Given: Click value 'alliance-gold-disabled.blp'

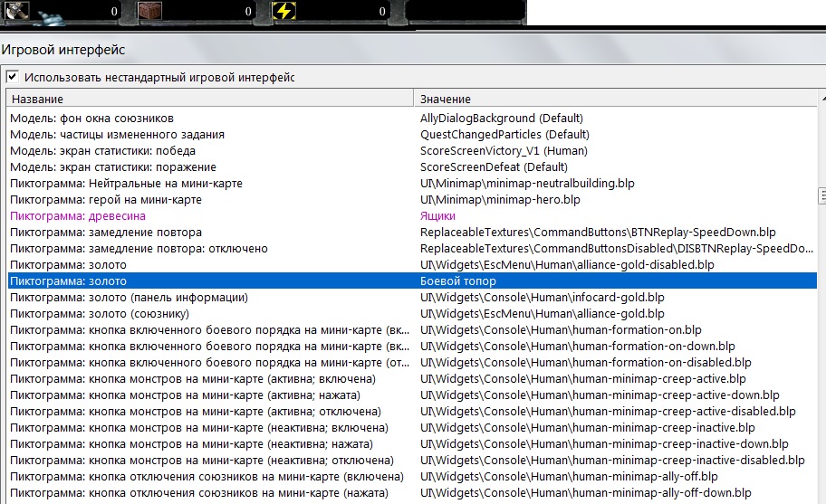Looking at the screenshot, I should [567, 264].
